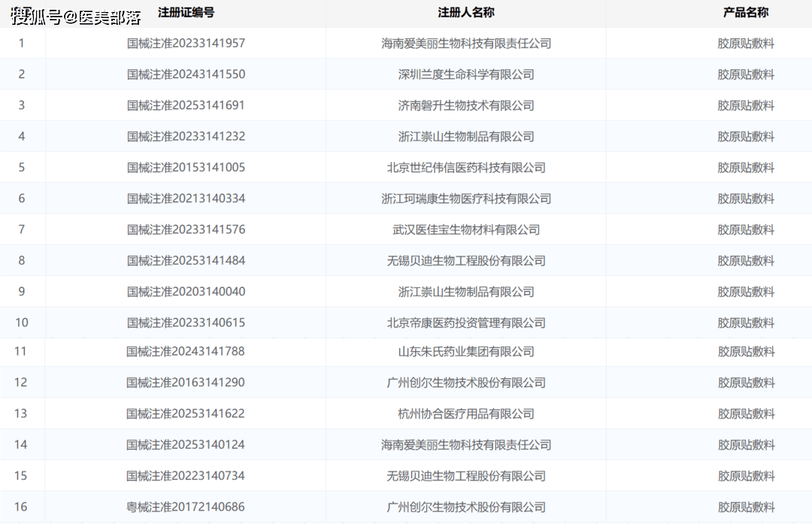Select registration number 国械注准20233141576
The height and width of the screenshot is (524, 812).
click(x=186, y=229)
